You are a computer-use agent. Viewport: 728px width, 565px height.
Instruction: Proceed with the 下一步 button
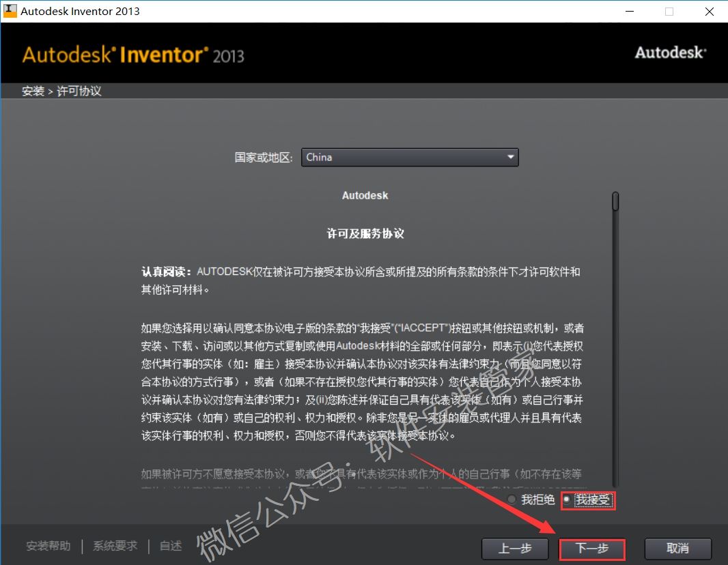(x=591, y=549)
